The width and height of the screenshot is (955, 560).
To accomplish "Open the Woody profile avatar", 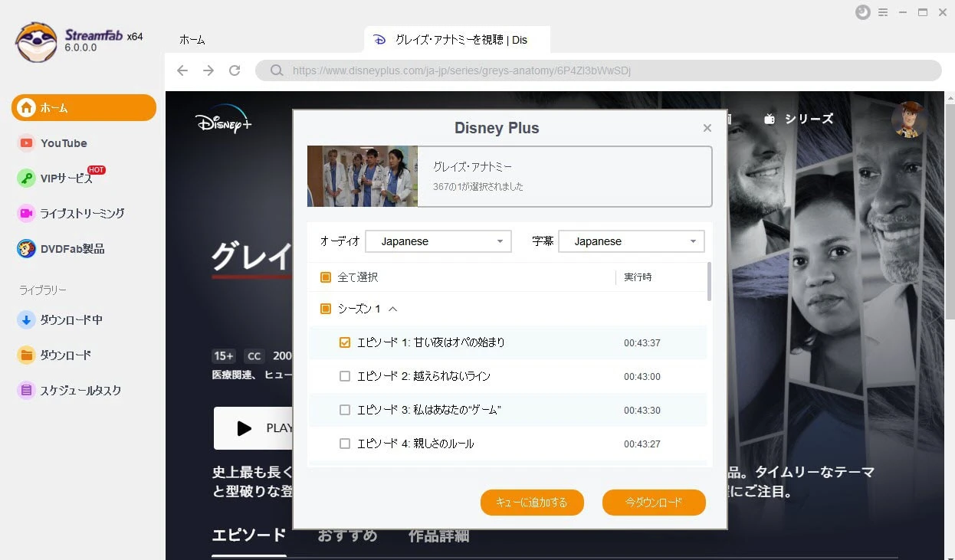I will pyautogui.click(x=910, y=119).
